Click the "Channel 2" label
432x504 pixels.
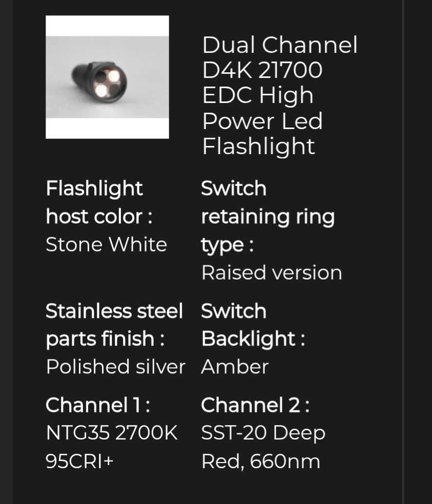[x=255, y=405]
